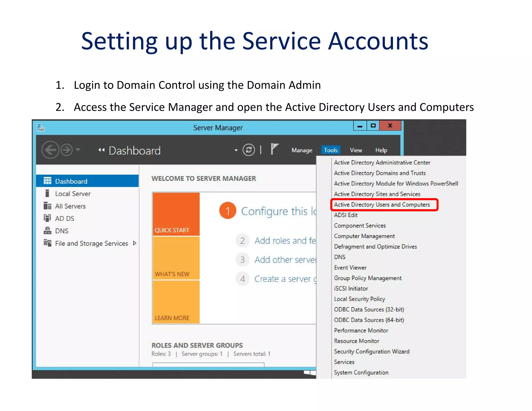Viewport: 532px width, 411px height.
Task: Select Active Directory Sites and Services
Action: click(377, 194)
